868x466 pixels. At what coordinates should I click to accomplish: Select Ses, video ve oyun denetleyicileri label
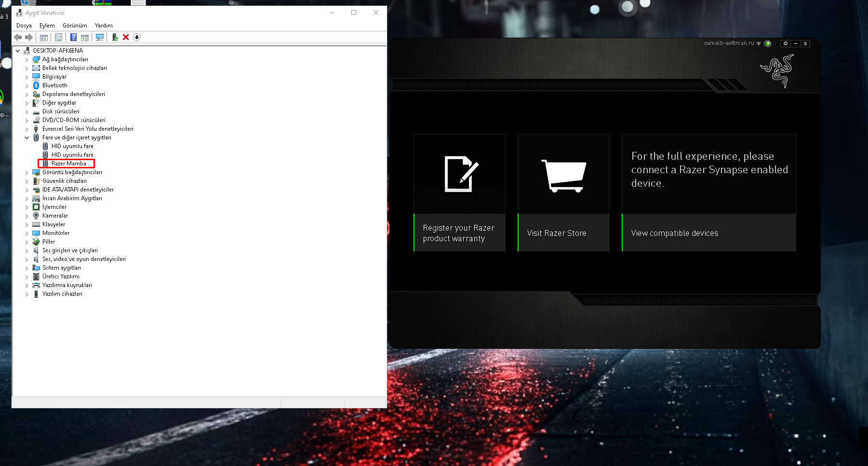(84, 259)
